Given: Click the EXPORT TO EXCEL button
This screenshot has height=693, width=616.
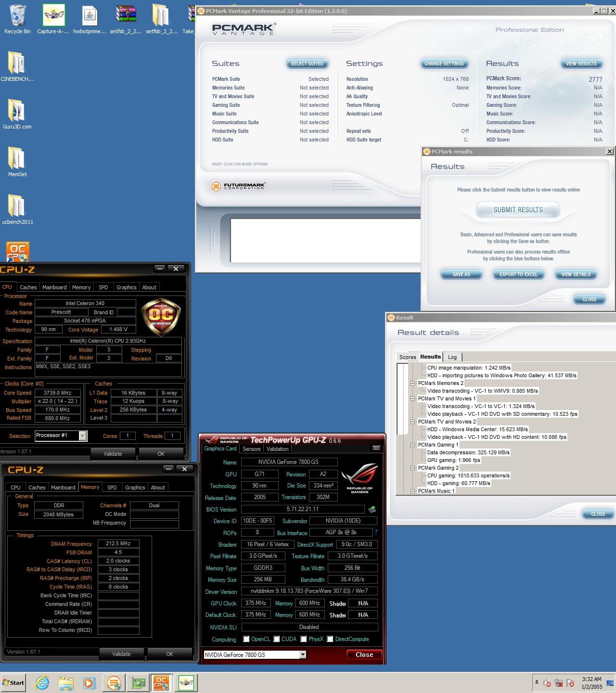Looking at the screenshot, I should pyautogui.click(x=518, y=274).
